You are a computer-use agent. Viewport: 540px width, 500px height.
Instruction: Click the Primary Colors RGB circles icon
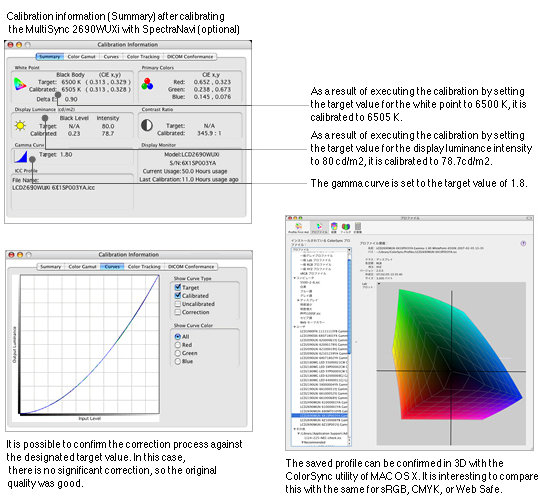147,84
